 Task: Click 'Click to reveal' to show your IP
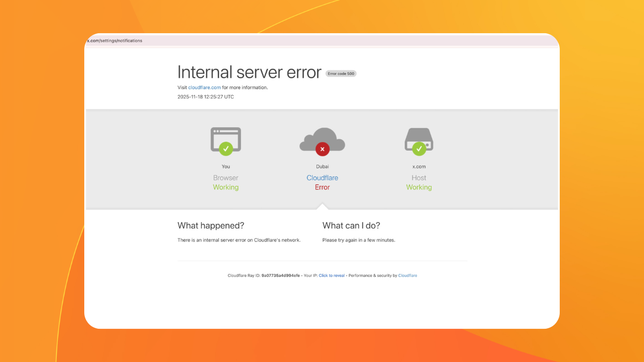click(332, 275)
